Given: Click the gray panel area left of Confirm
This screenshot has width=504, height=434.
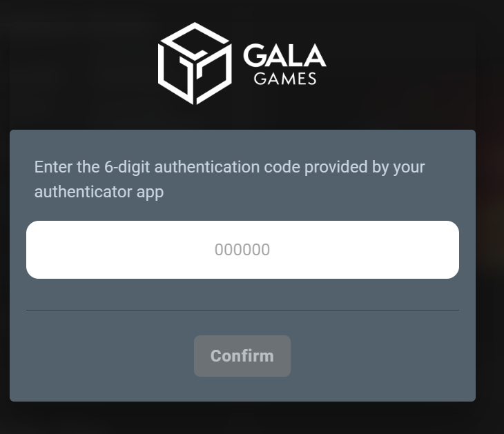Looking at the screenshot, I should (x=103, y=356).
